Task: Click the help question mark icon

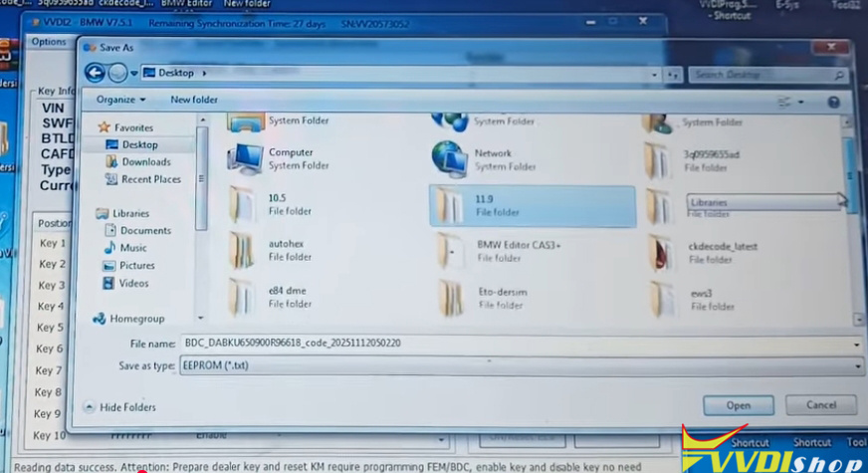Action: [833, 102]
